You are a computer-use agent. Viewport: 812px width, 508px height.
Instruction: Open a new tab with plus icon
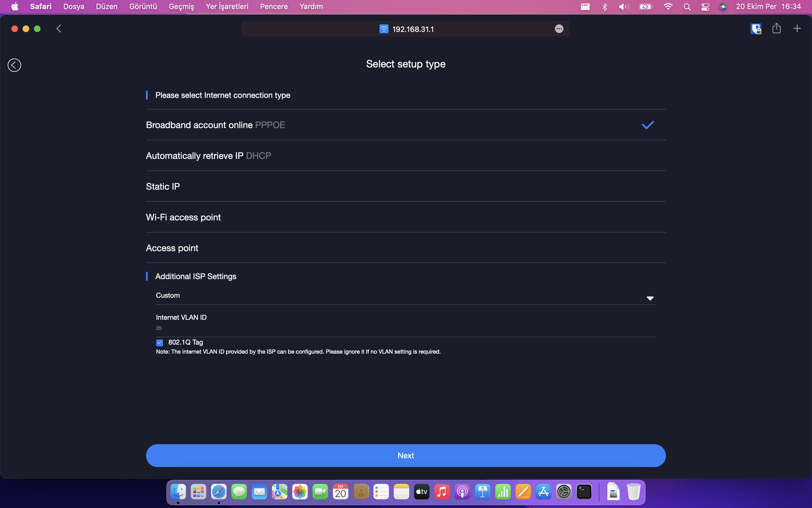(797, 29)
